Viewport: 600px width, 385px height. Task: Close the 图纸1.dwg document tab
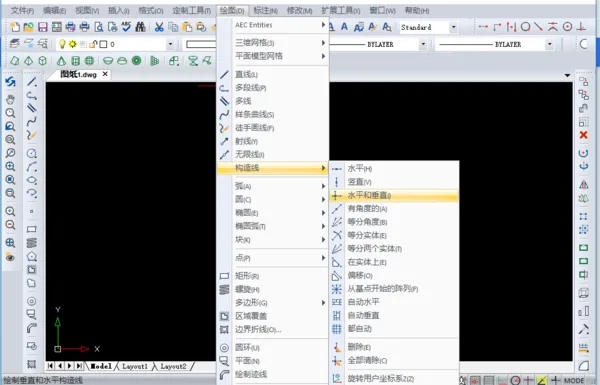point(105,74)
